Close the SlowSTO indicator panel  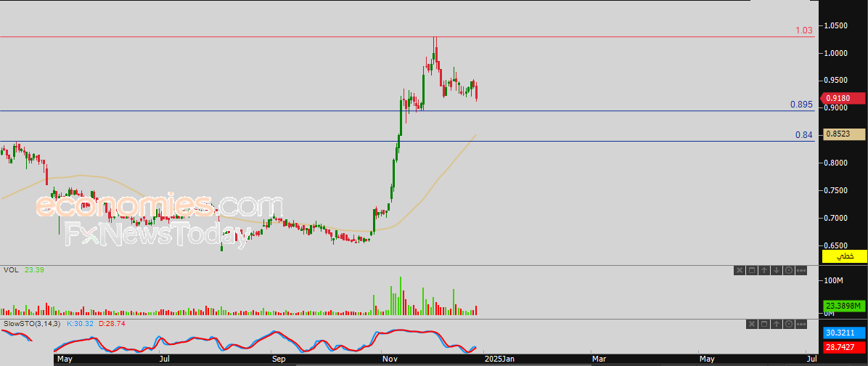(752, 324)
